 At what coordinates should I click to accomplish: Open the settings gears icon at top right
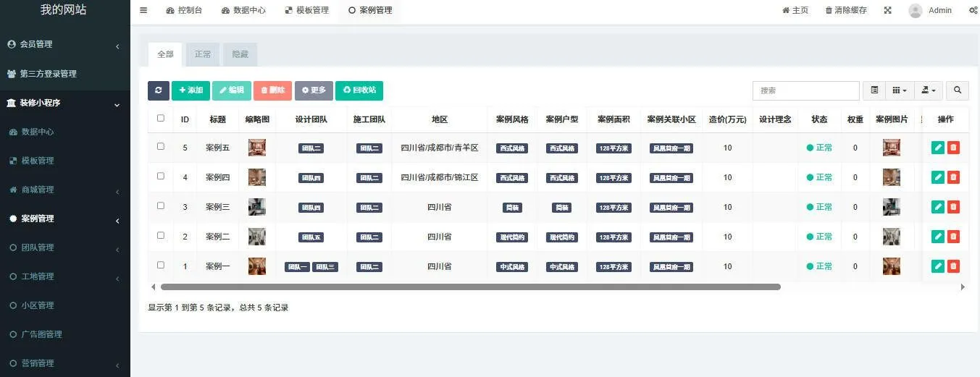973,10
